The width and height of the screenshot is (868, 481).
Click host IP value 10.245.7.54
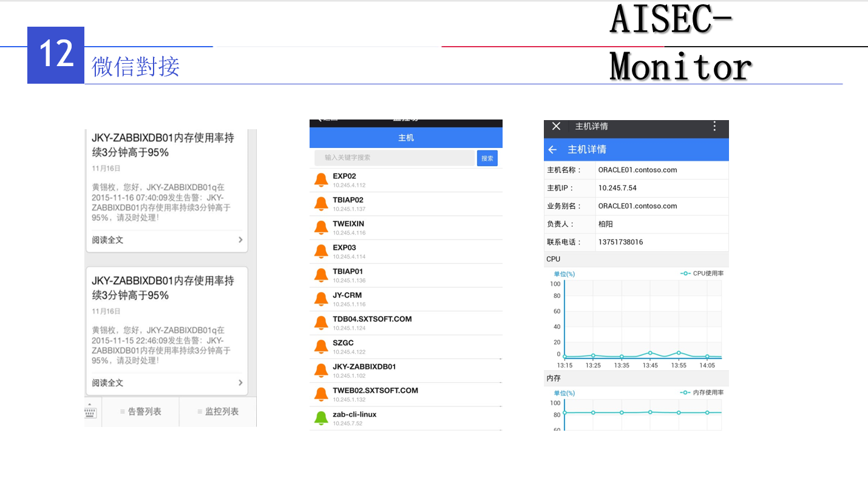point(617,188)
